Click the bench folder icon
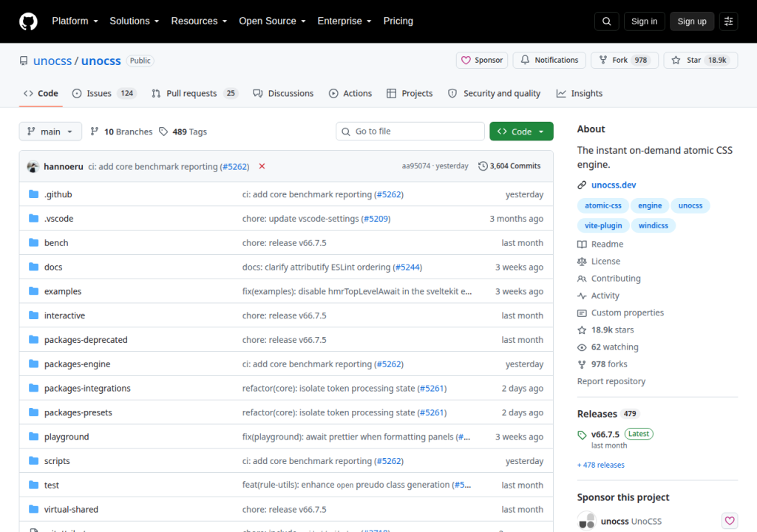 (33, 242)
